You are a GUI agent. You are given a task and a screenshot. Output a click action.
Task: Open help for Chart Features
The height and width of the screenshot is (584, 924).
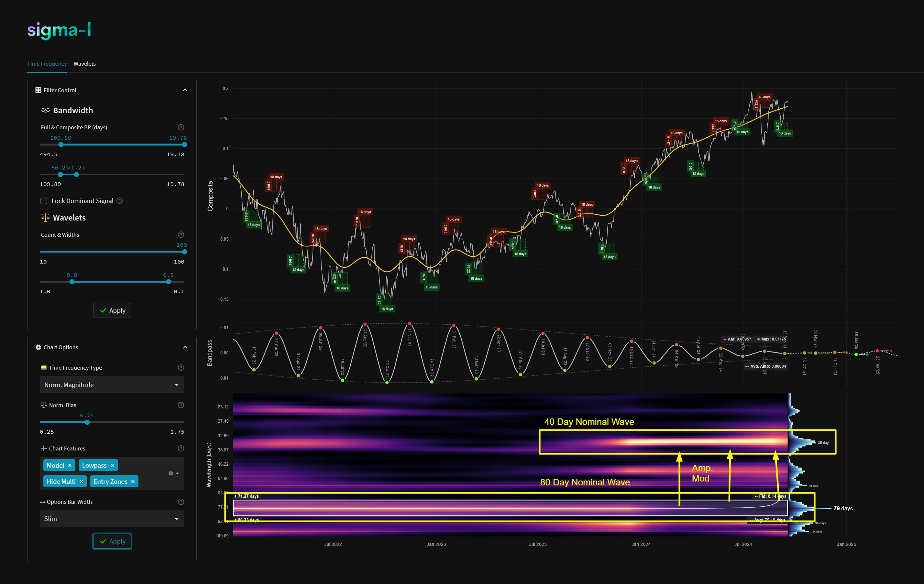[181, 448]
